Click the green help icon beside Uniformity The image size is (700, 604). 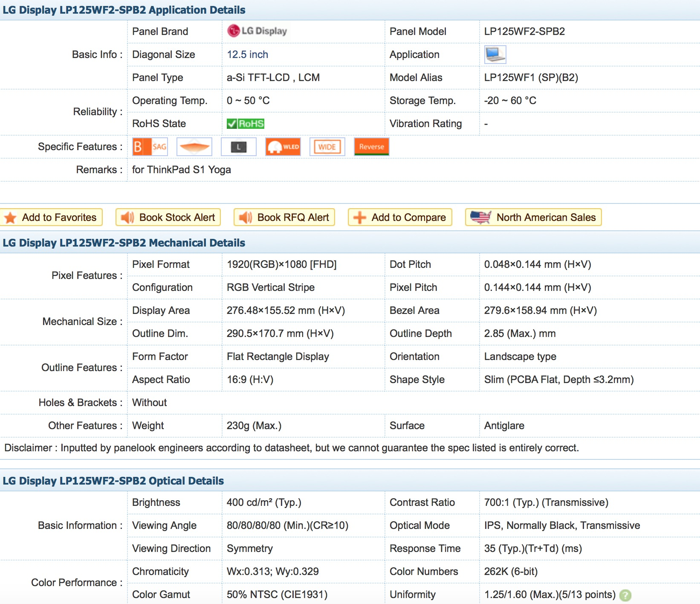625,595
